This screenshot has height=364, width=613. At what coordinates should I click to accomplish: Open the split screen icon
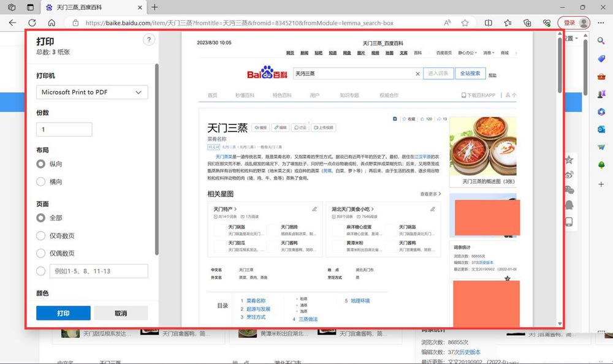(x=489, y=23)
